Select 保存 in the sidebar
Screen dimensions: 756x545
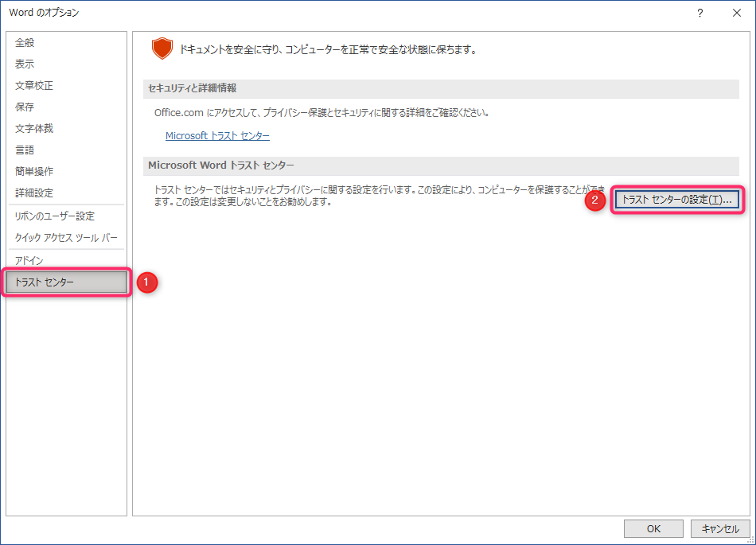(66, 107)
